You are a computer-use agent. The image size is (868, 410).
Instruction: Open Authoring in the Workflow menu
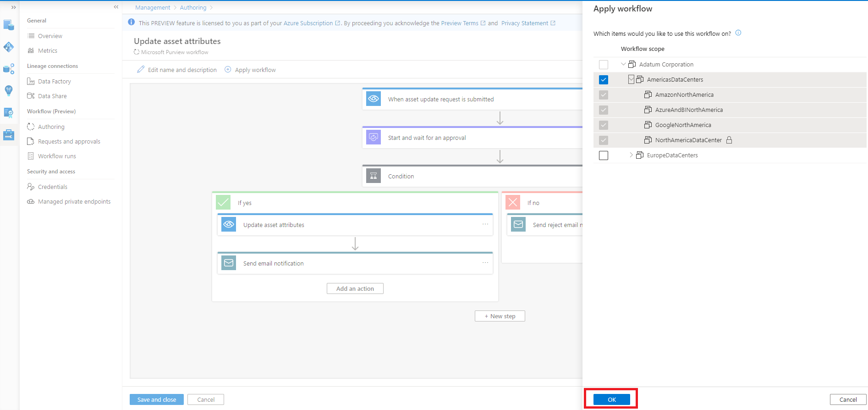tap(51, 127)
